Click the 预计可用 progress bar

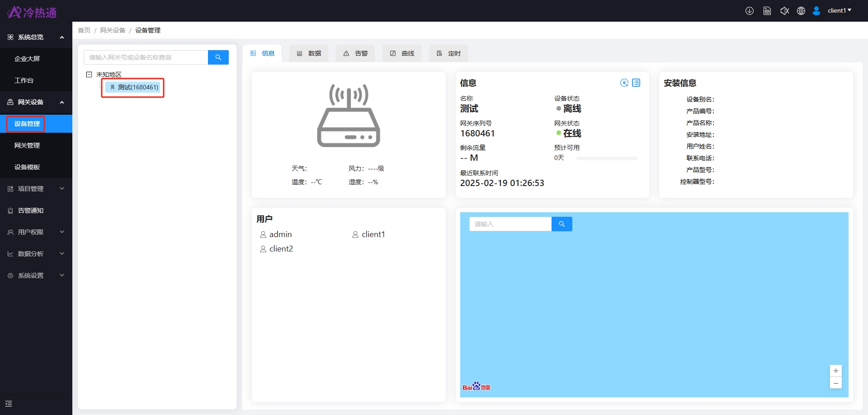607,159
